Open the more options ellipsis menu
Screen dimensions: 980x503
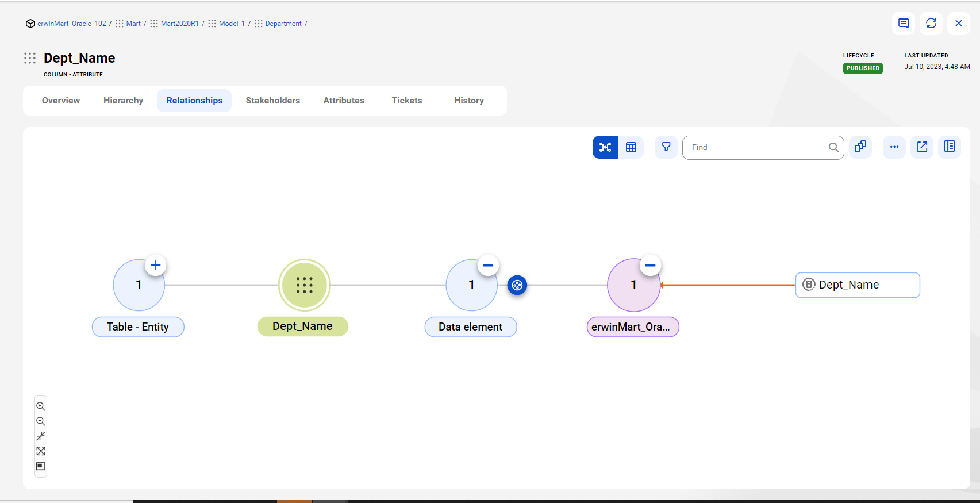click(x=894, y=147)
